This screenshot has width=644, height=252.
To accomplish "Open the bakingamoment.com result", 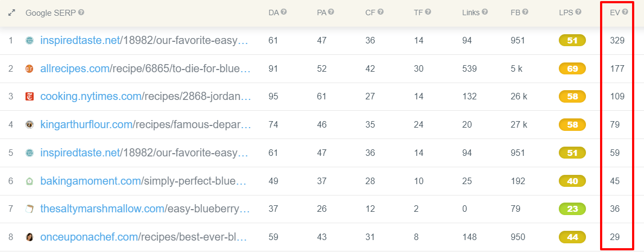I will 143,180.
